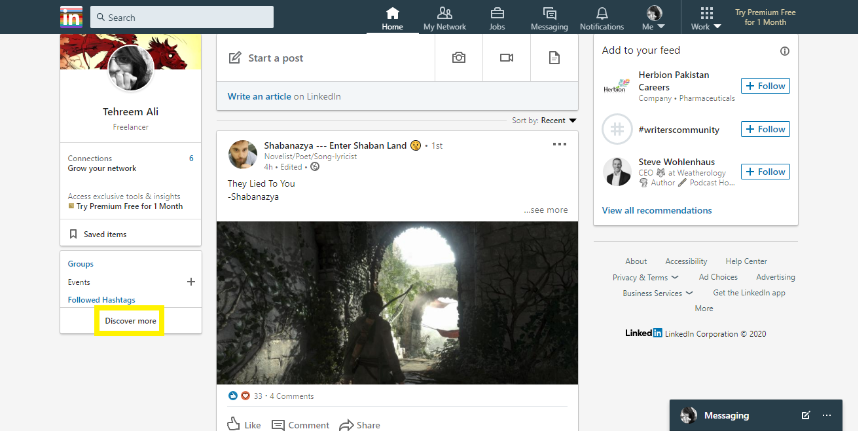Image resolution: width=868 pixels, height=431 pixels.
Task: Open the Advertising footer link
Action: tap(776, 277)
